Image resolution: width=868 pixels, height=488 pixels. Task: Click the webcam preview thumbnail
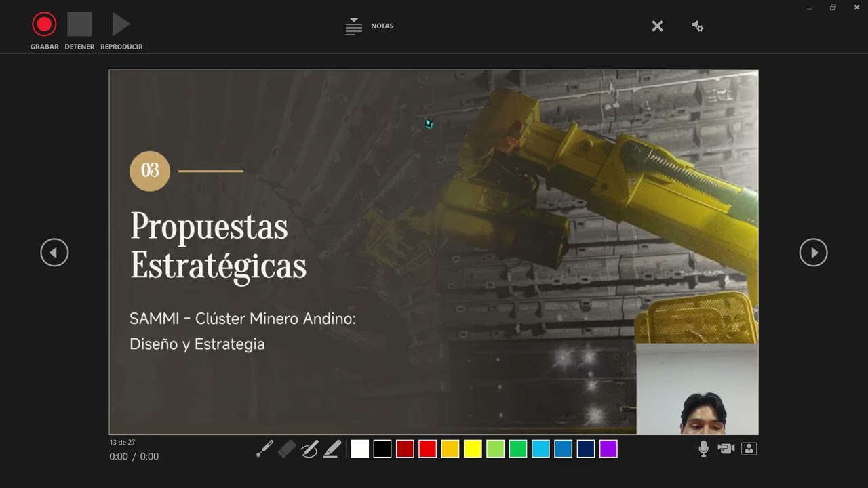pyautogui.click(x=697, y=389)
